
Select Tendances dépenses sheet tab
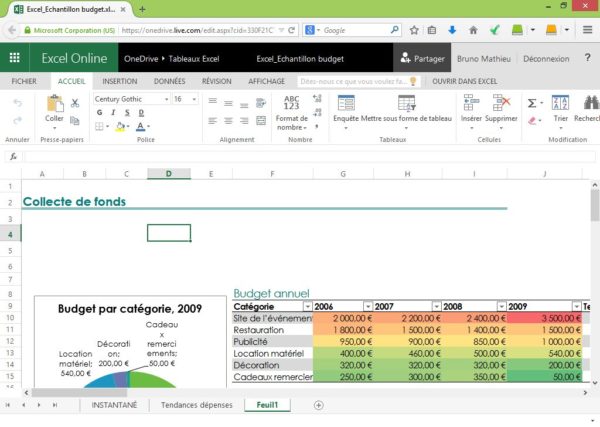pyautogui.click(x=197, y=405)
